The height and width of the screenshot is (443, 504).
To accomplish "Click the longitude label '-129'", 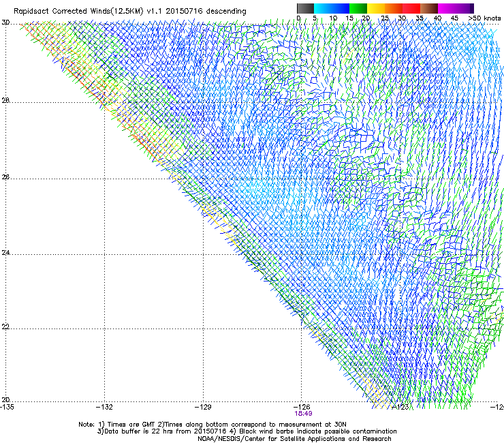I will click(203, 407).
